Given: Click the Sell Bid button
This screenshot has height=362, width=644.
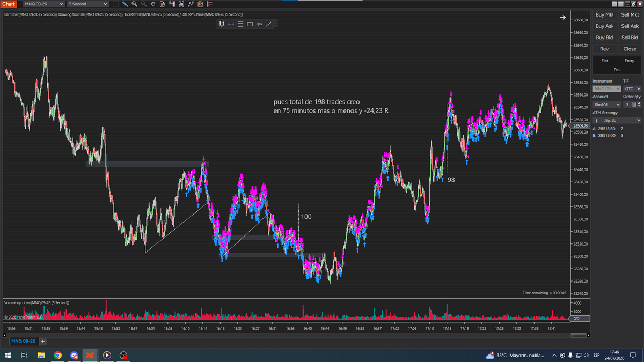Looking at the screenshot, I should 630,38.
